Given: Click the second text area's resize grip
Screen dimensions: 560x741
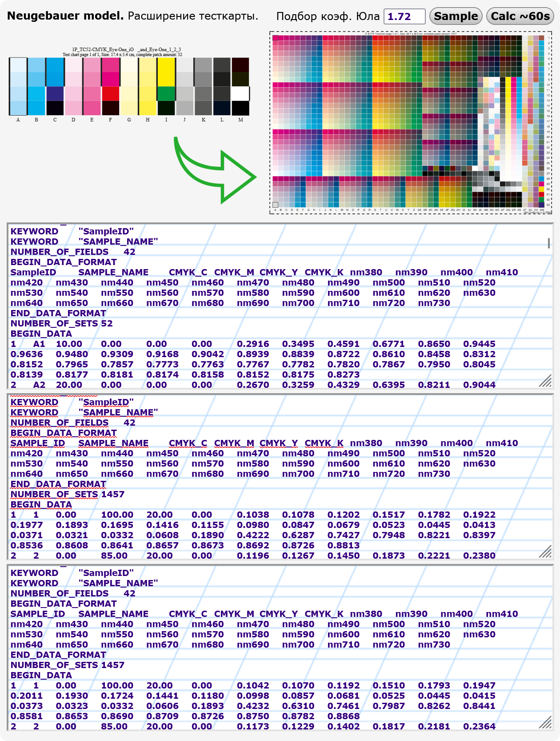Looking at the screenshot, I should (x=545, y=552).
